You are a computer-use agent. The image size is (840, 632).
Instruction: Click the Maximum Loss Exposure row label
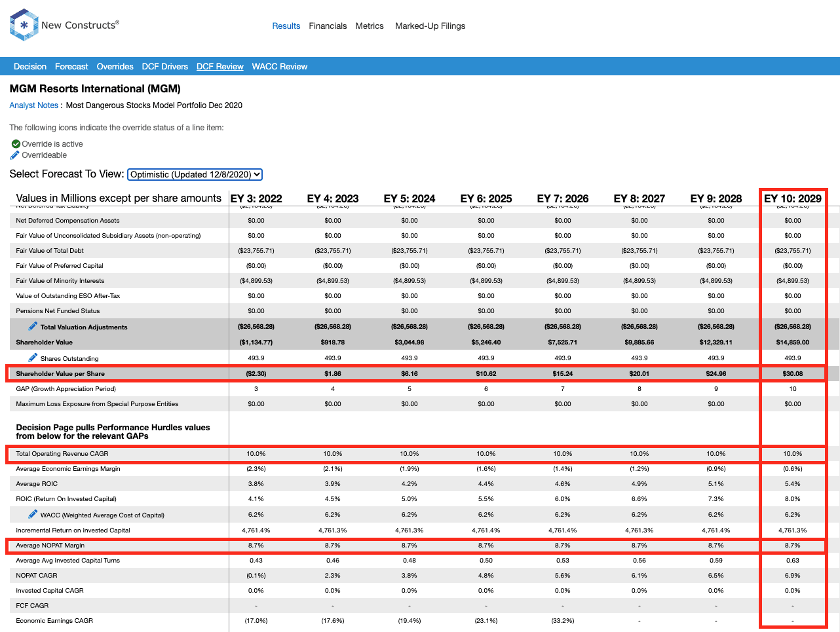coord(97,404)
